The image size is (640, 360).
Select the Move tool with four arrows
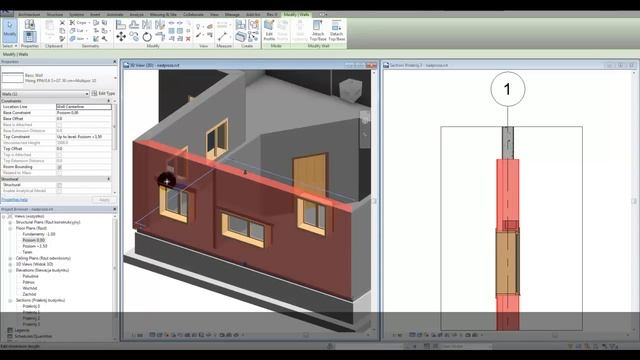tap(121, 37)
